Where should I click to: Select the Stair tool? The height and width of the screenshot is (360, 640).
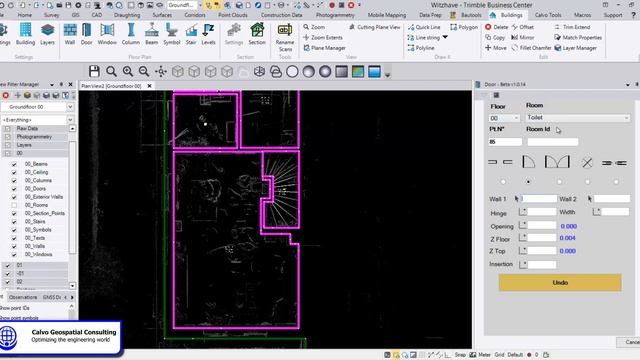(x=191, y=34)
